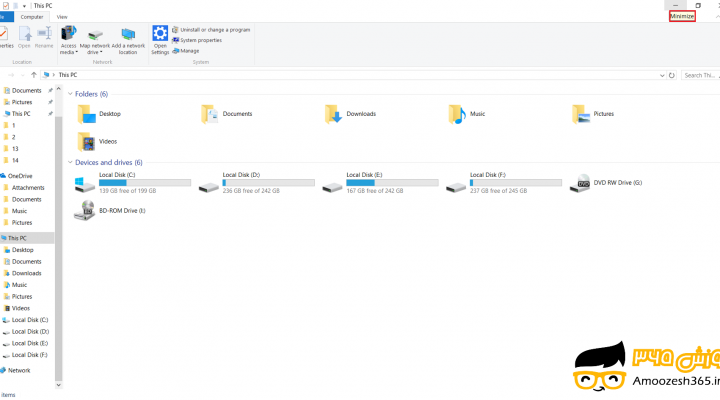Click Local Disk (C:) usage bar

(145, 183)
